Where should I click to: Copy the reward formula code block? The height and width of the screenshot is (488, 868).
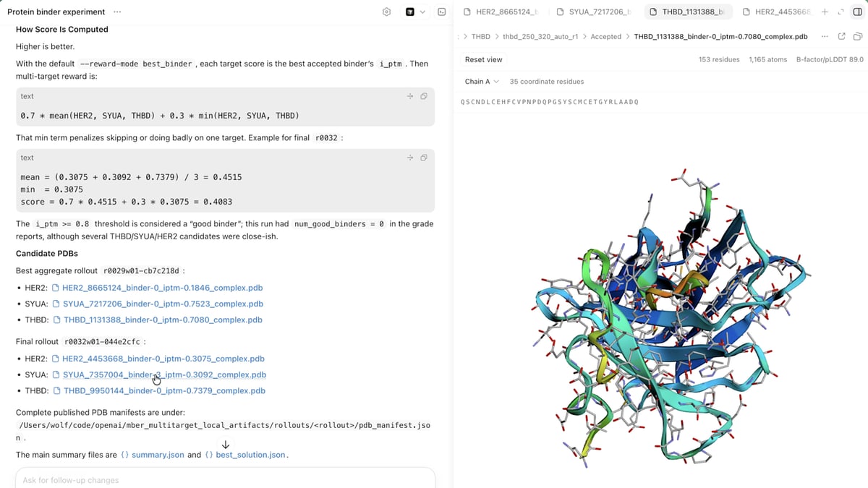tap(424, 96)
